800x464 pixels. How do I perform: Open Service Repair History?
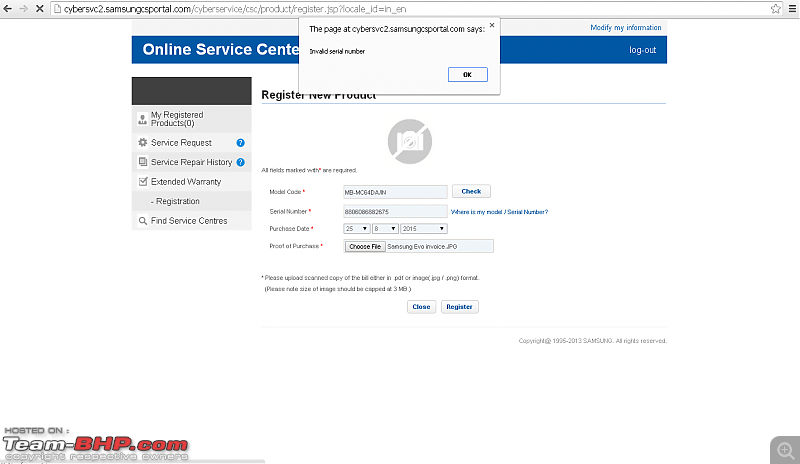[x=191, y=162]
